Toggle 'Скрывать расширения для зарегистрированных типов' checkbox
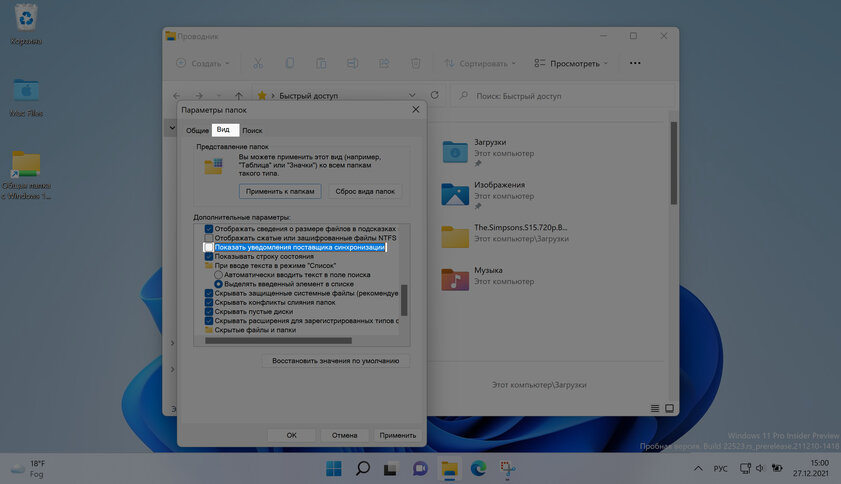Image resolution: width=841 pixels, height=484 pixels. click(209, 321)
